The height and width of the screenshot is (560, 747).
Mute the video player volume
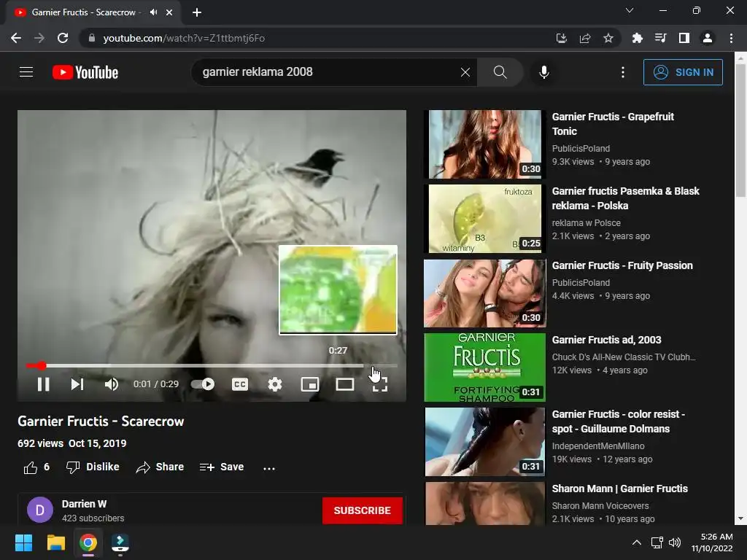point(111,384)
